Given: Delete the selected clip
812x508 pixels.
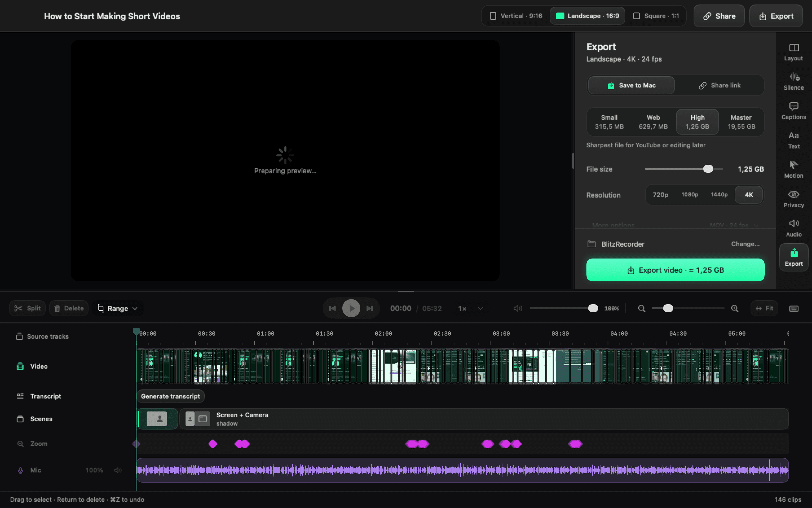Looking at the screenshot, I should (69, 308).
